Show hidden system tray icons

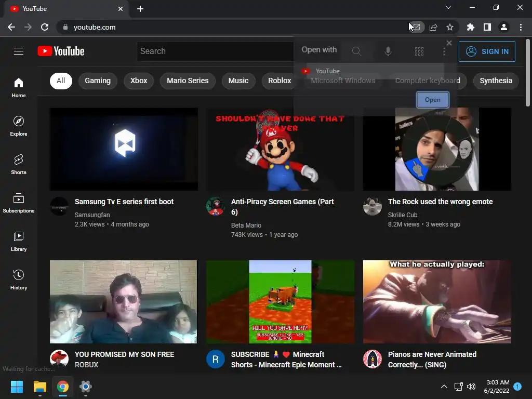(x=444, y=387)
